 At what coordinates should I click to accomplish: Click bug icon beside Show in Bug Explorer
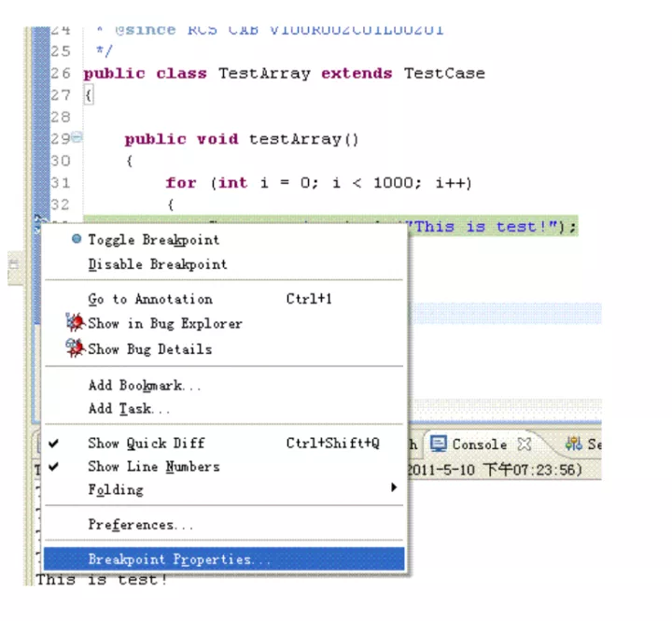tap(76, 322)
